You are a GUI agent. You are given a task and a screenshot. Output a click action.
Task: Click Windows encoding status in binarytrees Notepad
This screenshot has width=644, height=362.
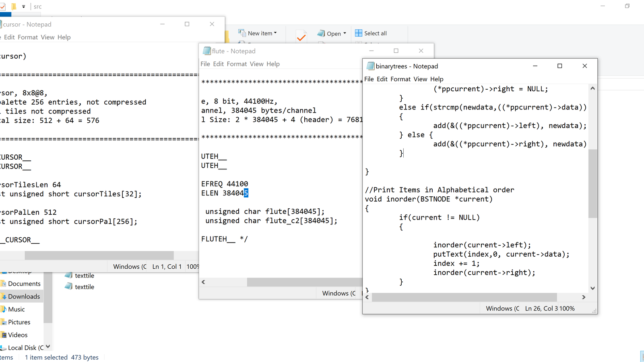502,309
